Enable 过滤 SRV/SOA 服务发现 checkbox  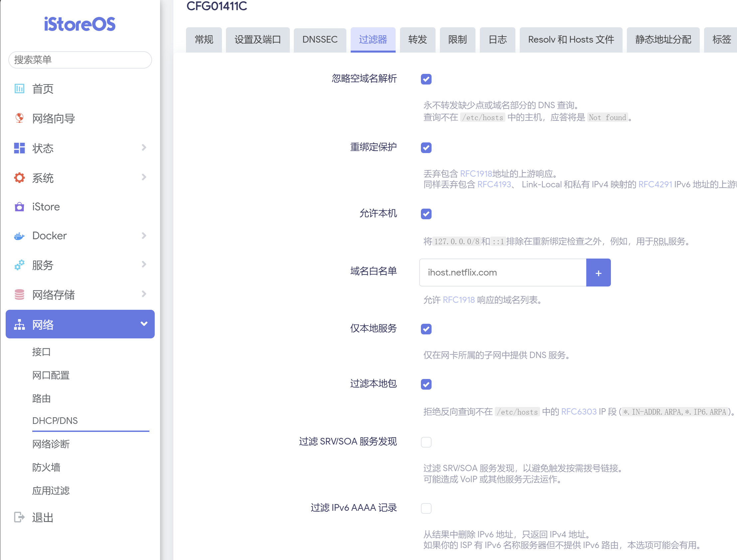click(x=426, y=442)
